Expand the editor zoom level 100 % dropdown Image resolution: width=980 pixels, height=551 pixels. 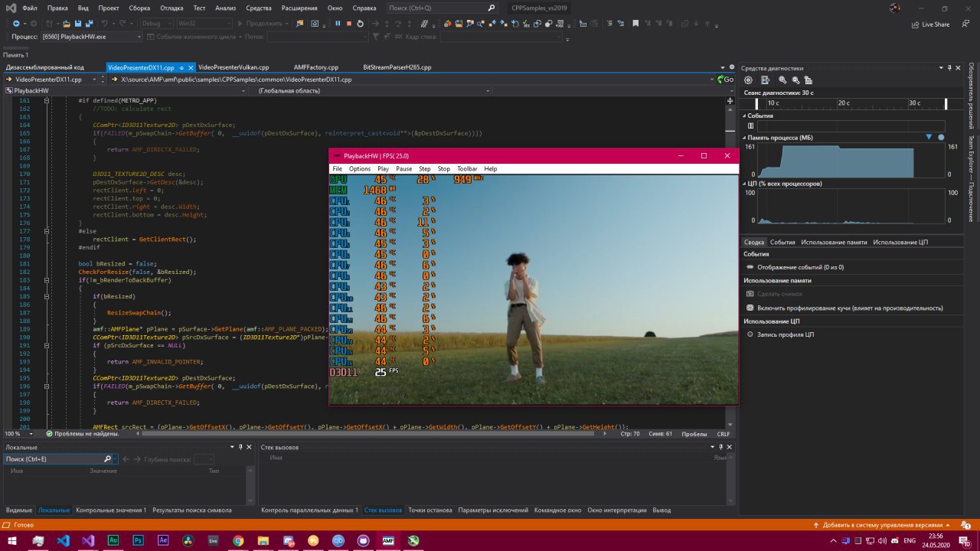tap(29, 434)
